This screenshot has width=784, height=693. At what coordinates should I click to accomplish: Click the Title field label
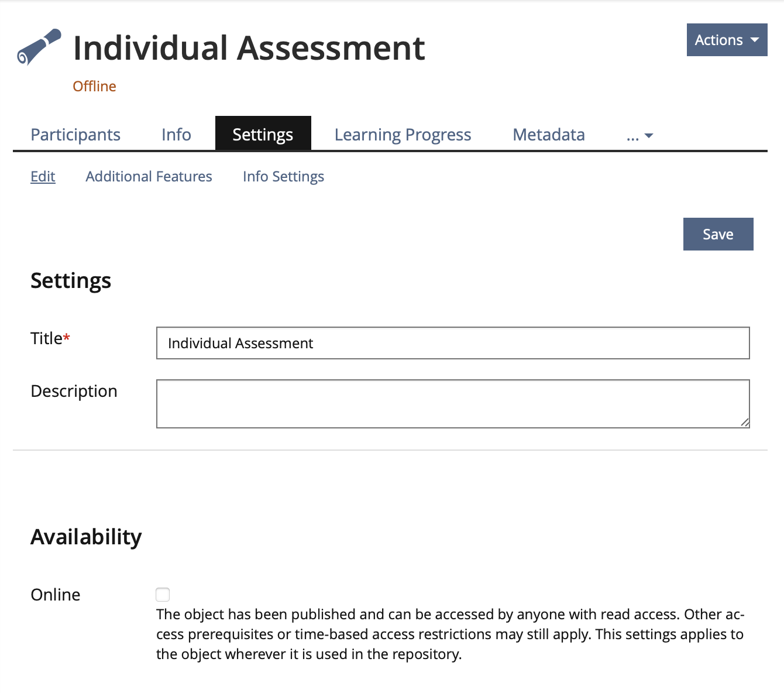[x=47, y=338]
